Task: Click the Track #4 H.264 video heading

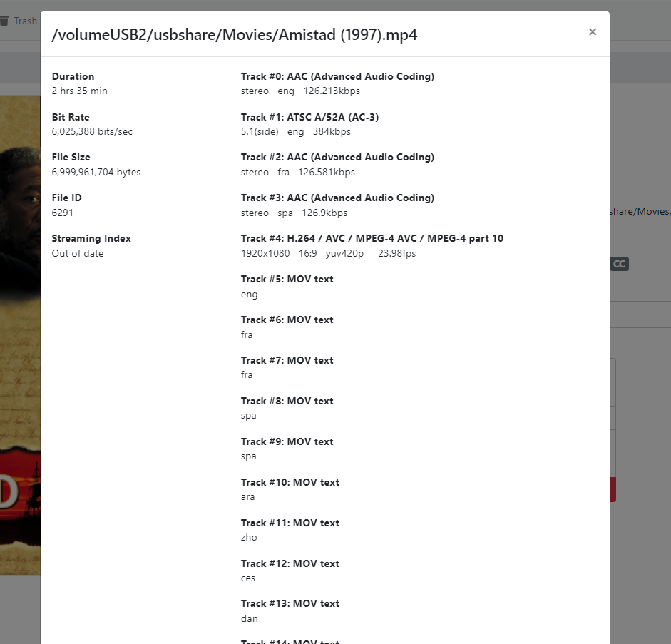Action: click(372, 238)
